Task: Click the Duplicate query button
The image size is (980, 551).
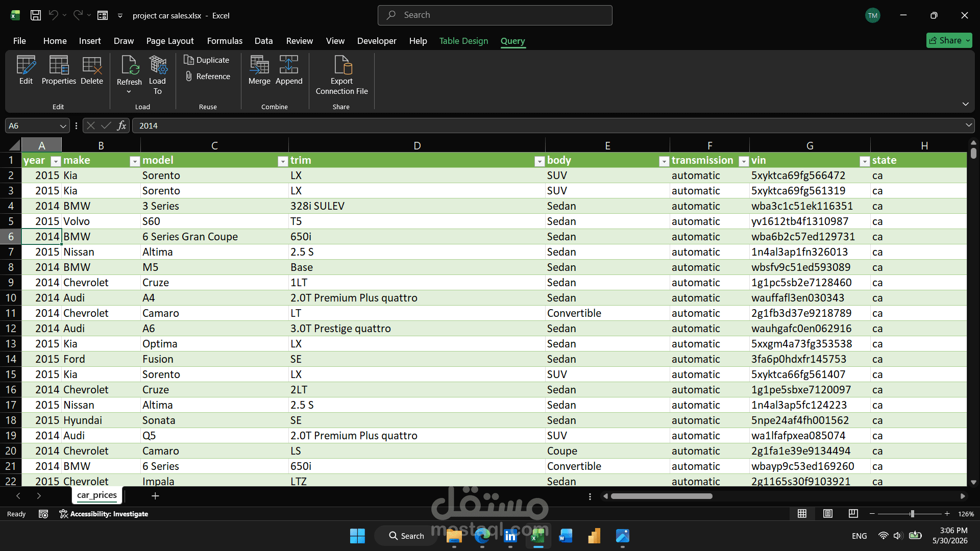Action: (x=207, y=60)
